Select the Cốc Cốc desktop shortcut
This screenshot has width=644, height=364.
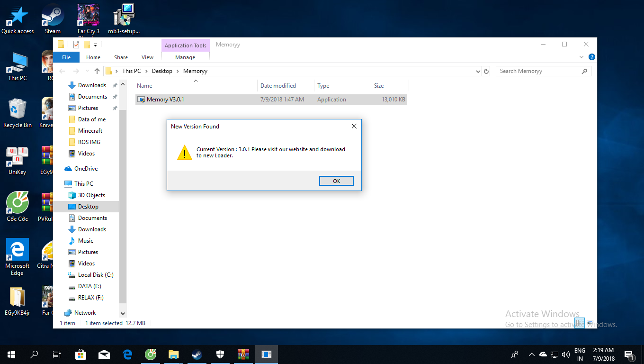click(x=18, y=207)
